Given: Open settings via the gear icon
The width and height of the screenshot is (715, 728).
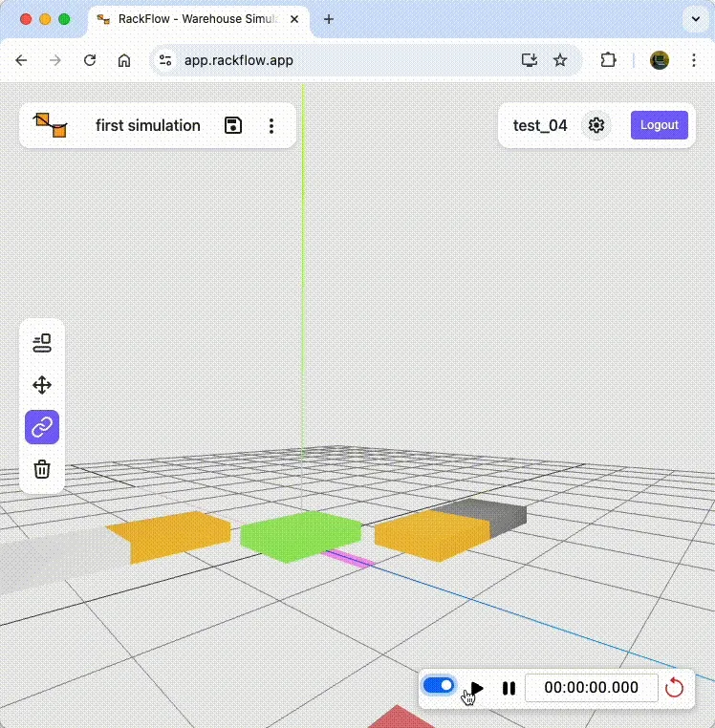Looking at the screenshot, I should pyautogui.click(x=597, y=125).
